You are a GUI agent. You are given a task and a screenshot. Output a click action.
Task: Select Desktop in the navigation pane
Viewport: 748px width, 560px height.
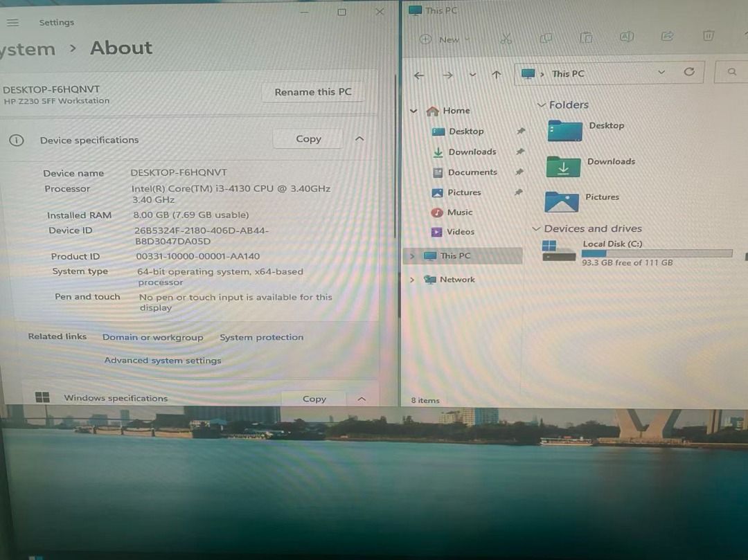point(458,131)
